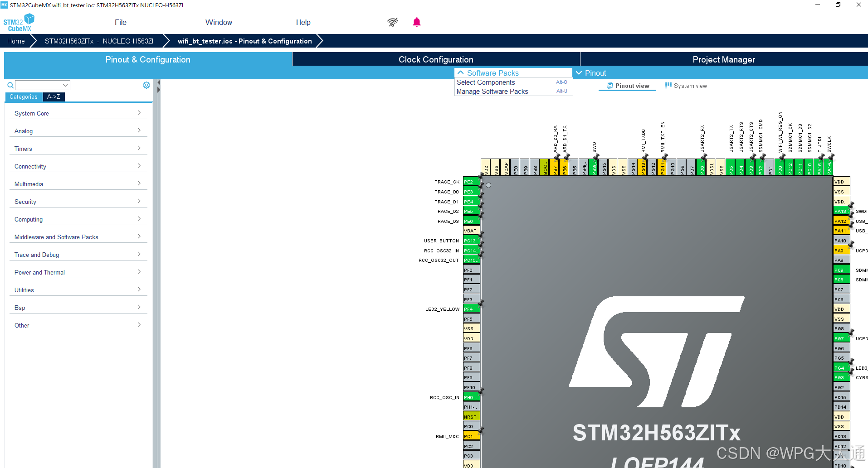The width and height of the screenshot is (868, 468).
Task: Select the NRST pin
Action: coord(471,417)
